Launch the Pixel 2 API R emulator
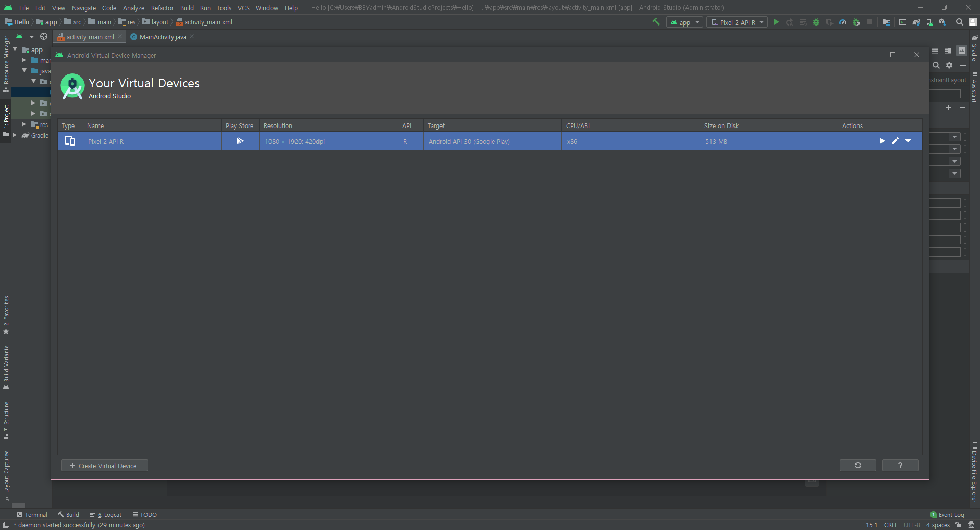The image size is (980, 530). point(882,141)
